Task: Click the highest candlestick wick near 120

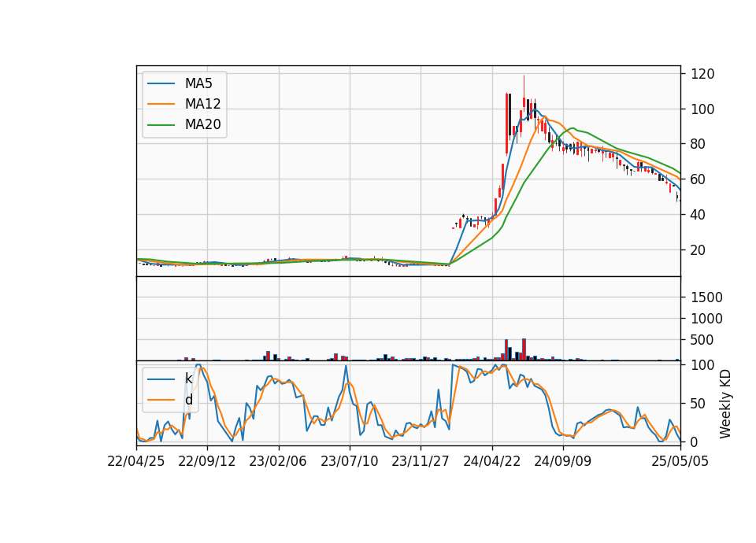Action: click(x=524, y=87)
